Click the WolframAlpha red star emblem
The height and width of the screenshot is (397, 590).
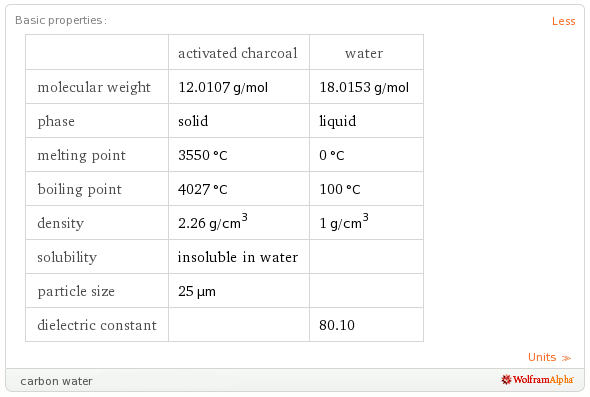506,380
